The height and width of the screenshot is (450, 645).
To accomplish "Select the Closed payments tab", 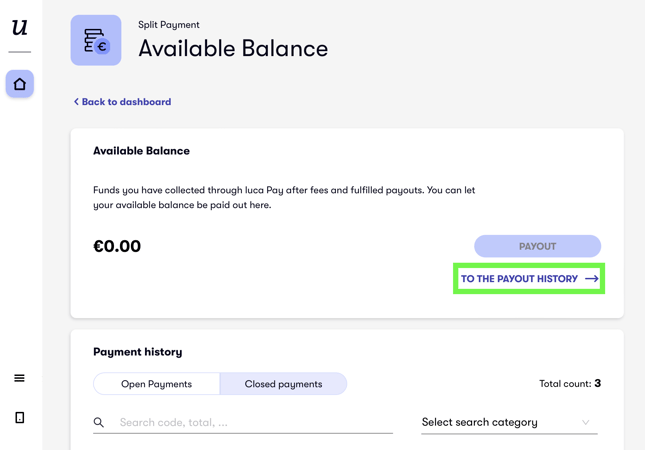I will (283, 384).
